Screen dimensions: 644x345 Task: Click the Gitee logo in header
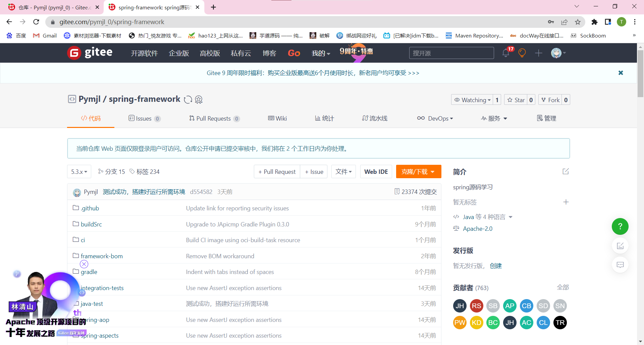pyautogui.click(x=90, y=53)
